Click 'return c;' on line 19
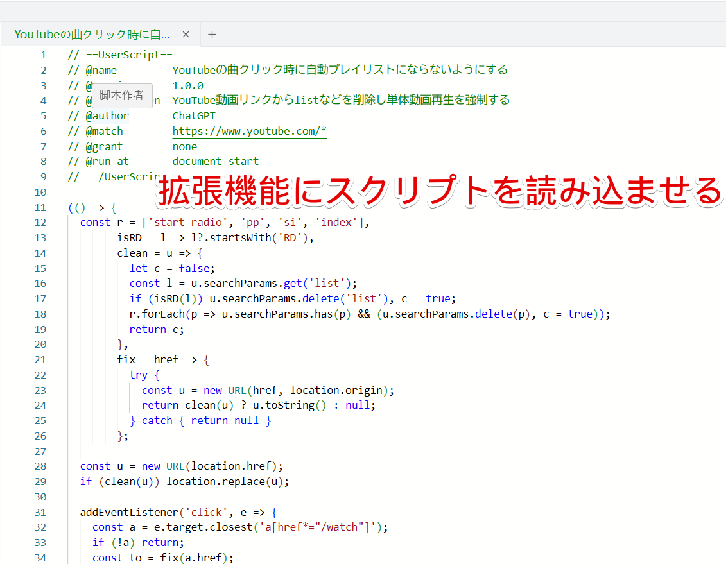 click(x=157, y=329)
